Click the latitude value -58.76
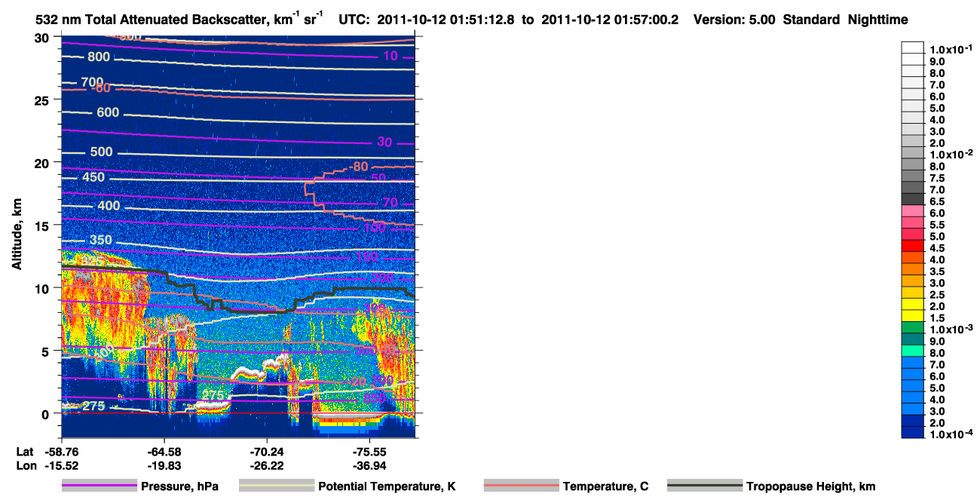Screen dimensions: 980x503 pos(62,452)
